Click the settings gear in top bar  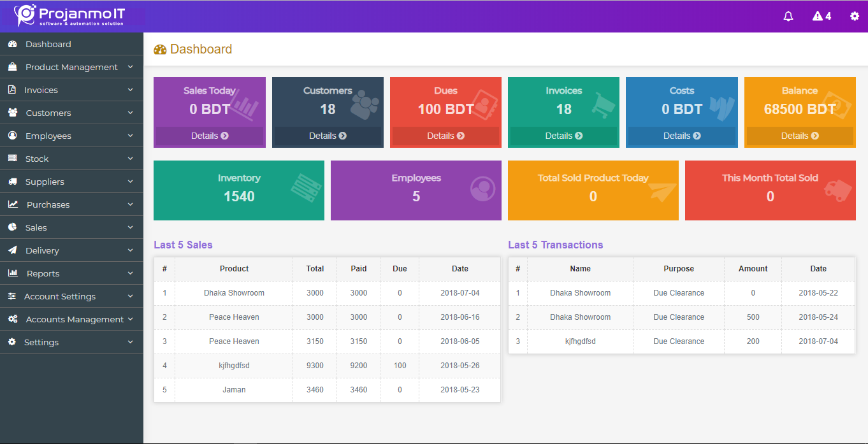coord(855,16)
